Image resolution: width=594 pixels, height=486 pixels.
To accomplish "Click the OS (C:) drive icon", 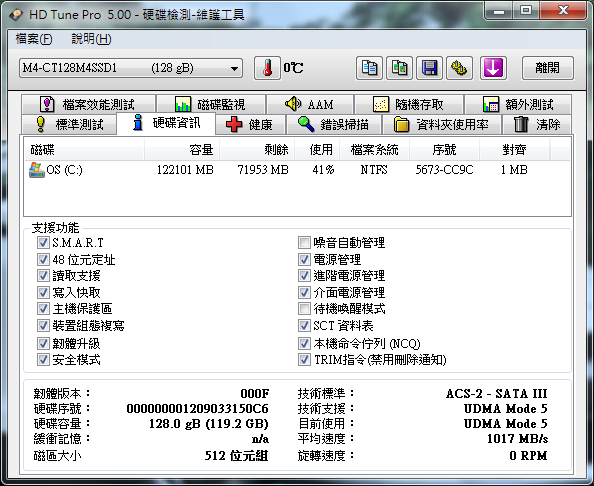I will (36, 170).
